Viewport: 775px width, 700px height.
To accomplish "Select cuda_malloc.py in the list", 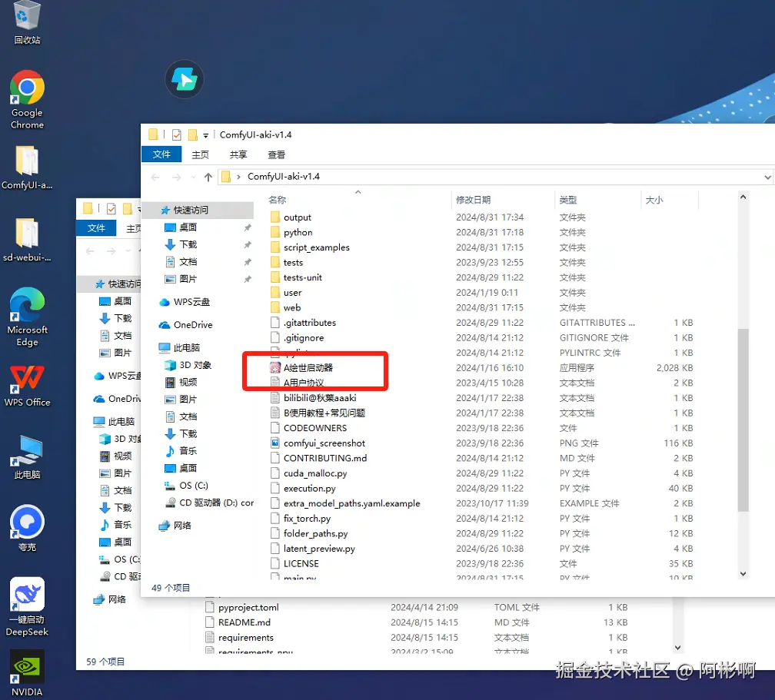I will tap(315, 473).
